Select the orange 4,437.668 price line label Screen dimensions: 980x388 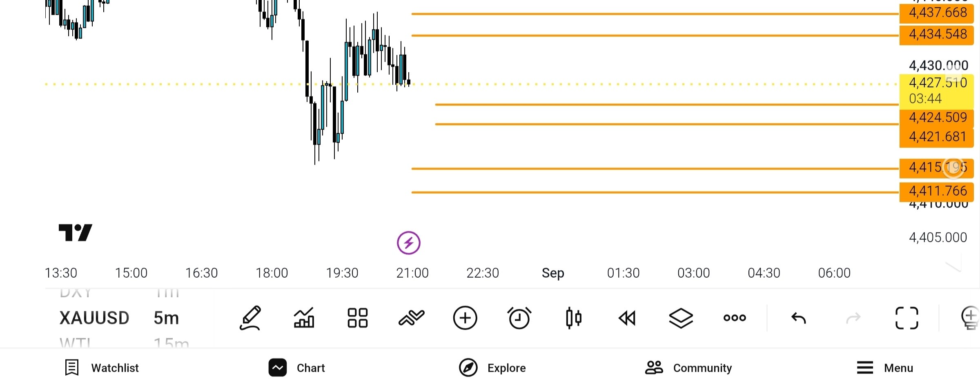937,13
